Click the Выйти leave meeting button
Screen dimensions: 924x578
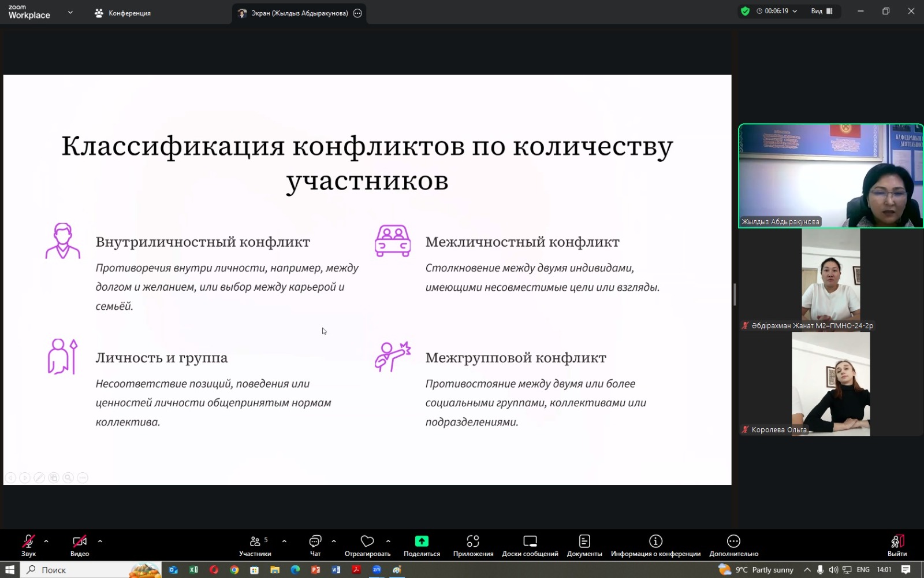point(897,544)
